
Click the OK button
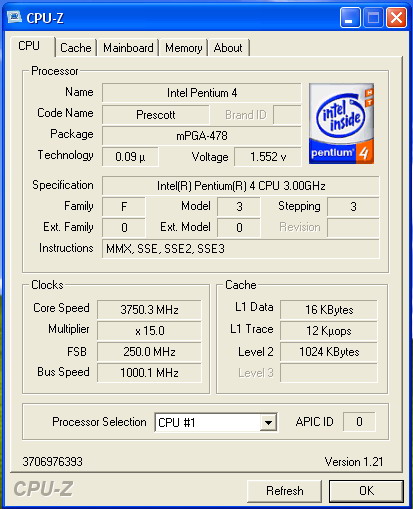pyautogui.click(x=366, y=491)
